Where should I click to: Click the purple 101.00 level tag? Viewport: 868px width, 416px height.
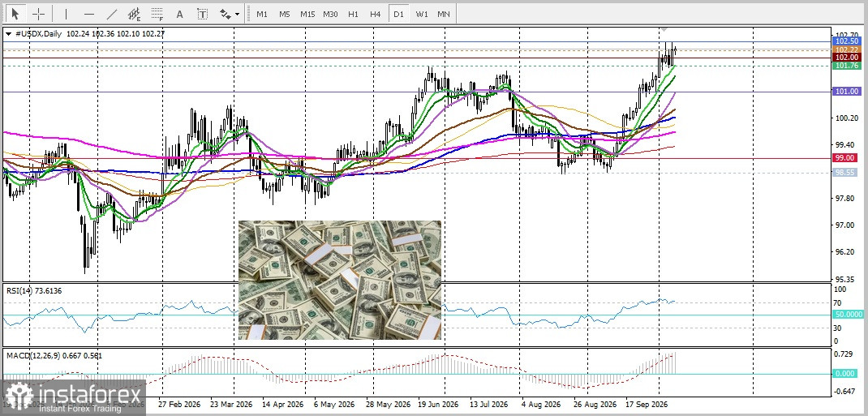[x=846, y=92]
